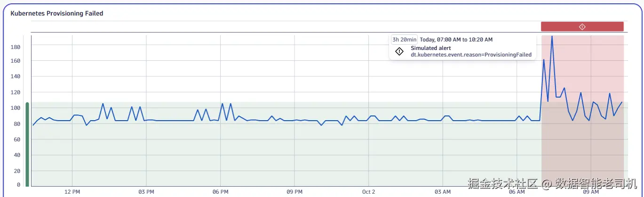Click the warning icon in the red alert bar
644x197 pixels.
(582, 27)
